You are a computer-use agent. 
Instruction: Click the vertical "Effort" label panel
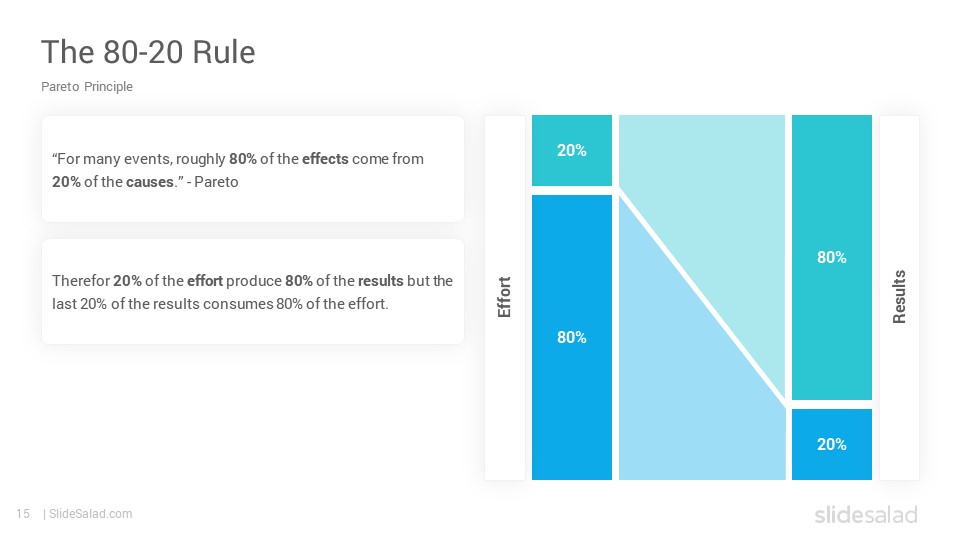504,298
